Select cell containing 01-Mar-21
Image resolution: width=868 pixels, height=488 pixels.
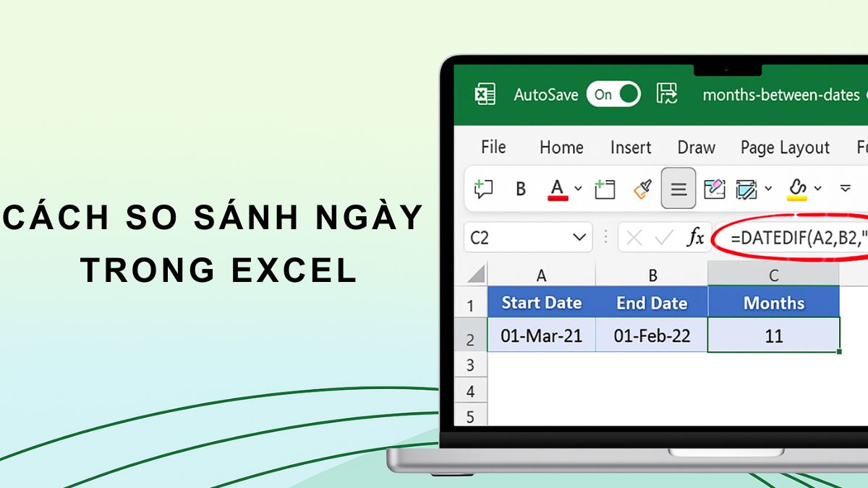542,335
